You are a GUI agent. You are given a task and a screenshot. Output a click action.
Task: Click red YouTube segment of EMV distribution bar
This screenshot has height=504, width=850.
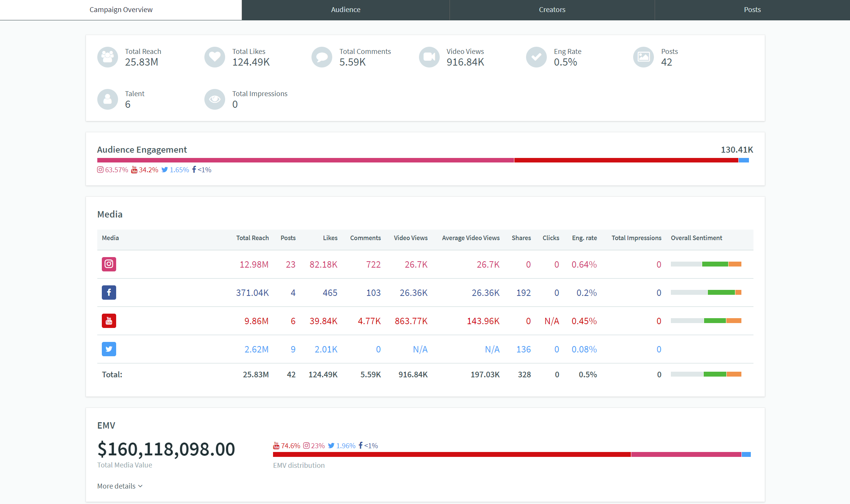tap(451, 454)
